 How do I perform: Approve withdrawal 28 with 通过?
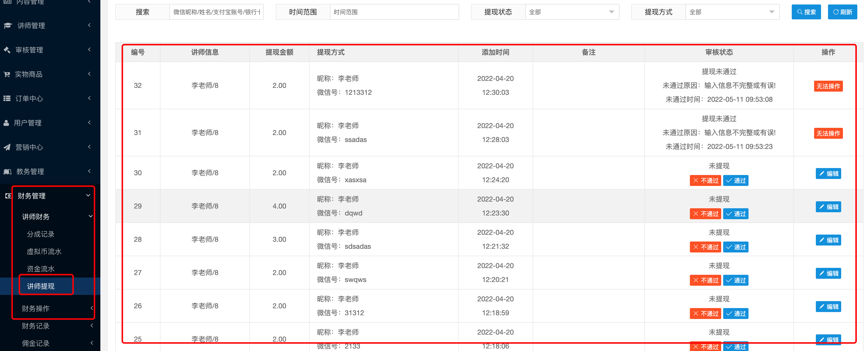[736, 247]
